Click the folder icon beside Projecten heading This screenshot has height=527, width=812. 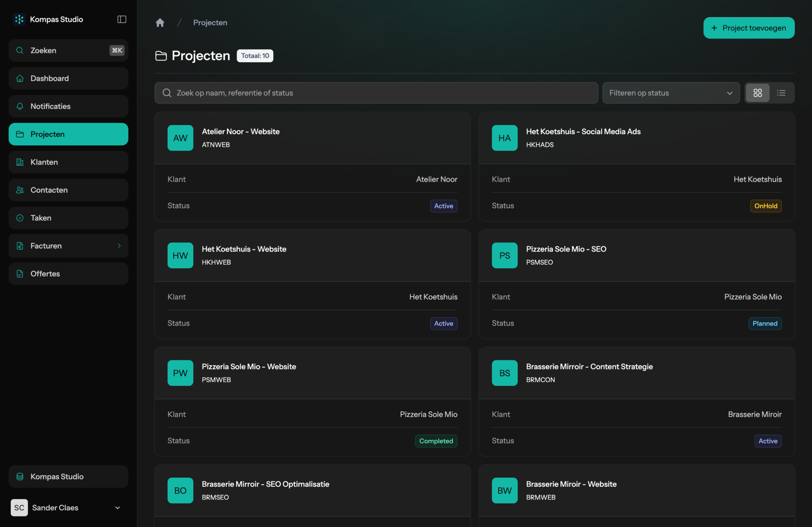161,56
